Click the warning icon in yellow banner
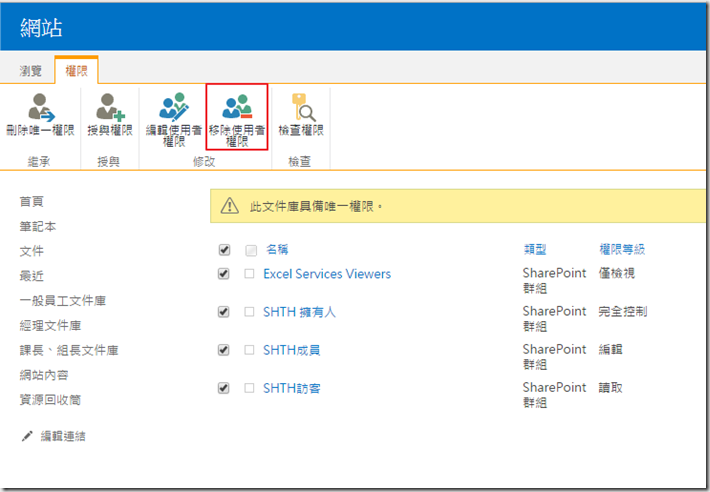The width and height of the screenshot is (710, 492). click(x=230, y=206)
